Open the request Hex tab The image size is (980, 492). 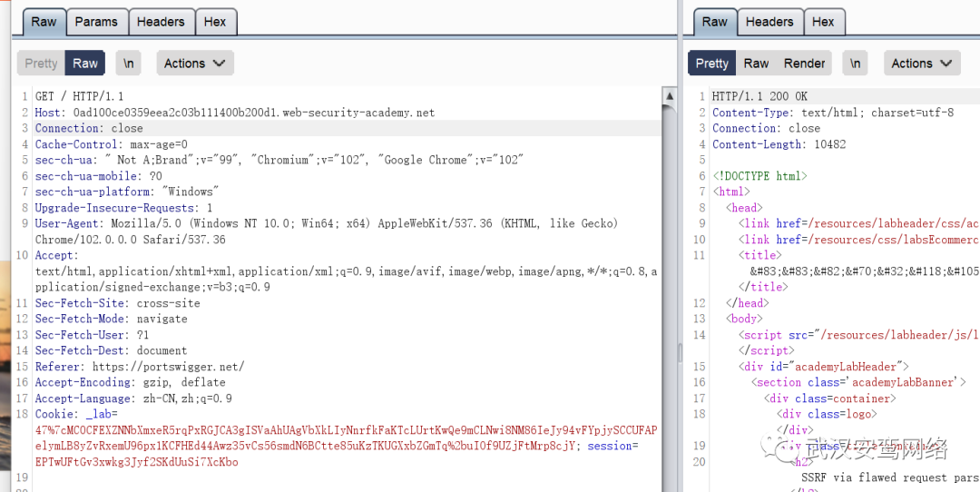(x=215, y=22)
